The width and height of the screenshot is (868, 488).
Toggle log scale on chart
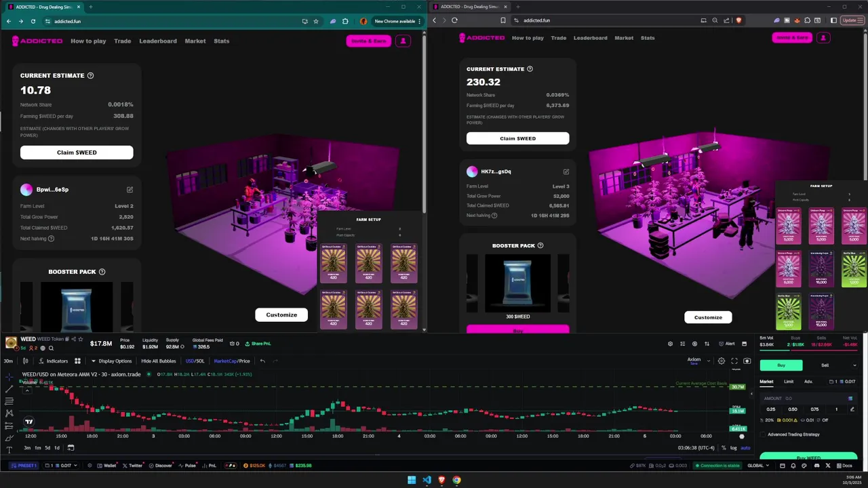[733, 448]
